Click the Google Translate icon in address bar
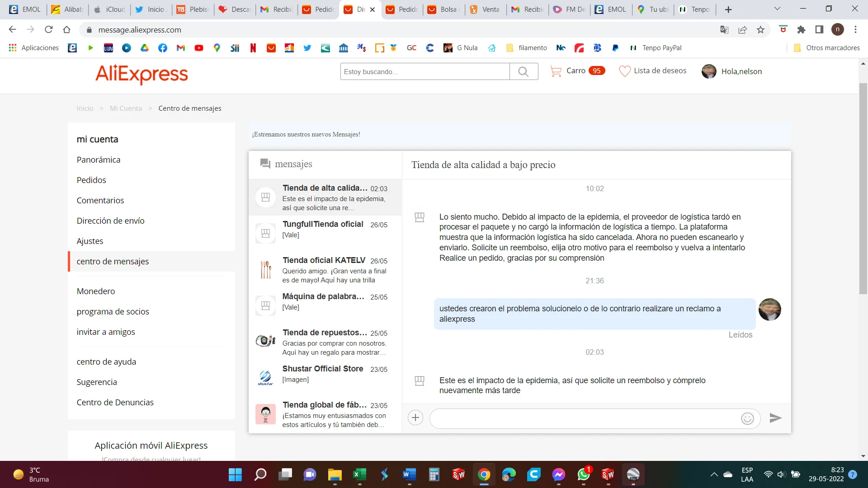The image size is (868, 488). point(724,30)
